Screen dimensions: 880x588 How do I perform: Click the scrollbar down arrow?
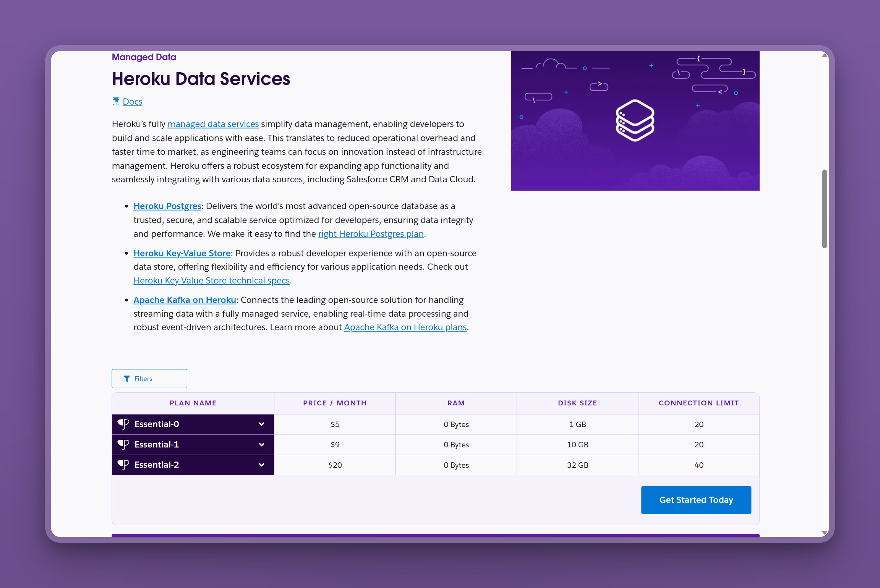(x=824, y=533)
